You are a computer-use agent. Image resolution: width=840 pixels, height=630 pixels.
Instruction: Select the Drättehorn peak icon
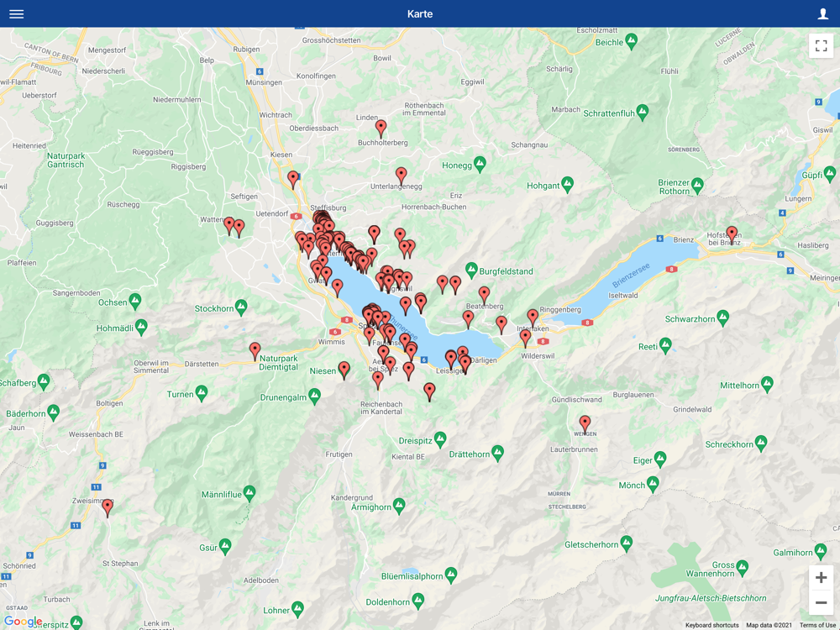pyautogui.click(x=497, y=454)
